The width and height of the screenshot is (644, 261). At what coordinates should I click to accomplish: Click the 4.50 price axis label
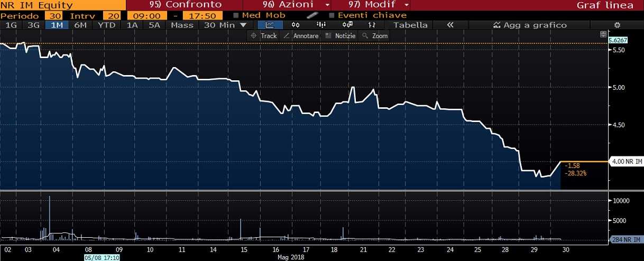[618, 125]
